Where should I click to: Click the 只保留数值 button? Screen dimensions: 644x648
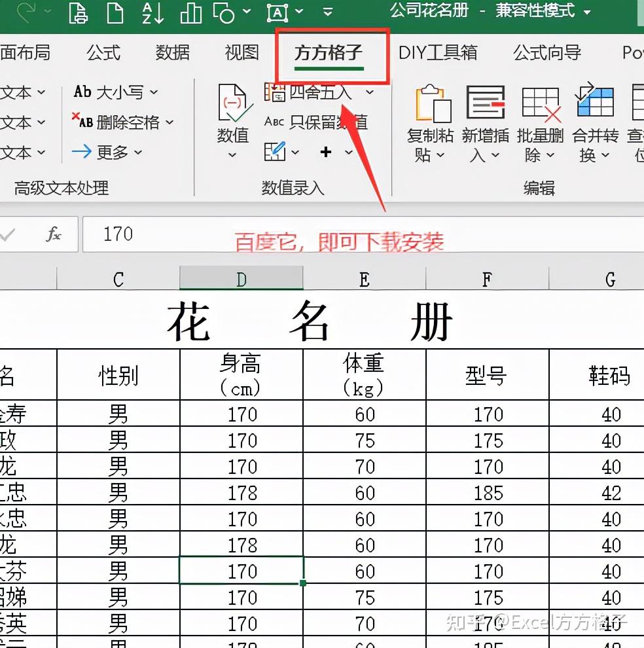(316, 122)
